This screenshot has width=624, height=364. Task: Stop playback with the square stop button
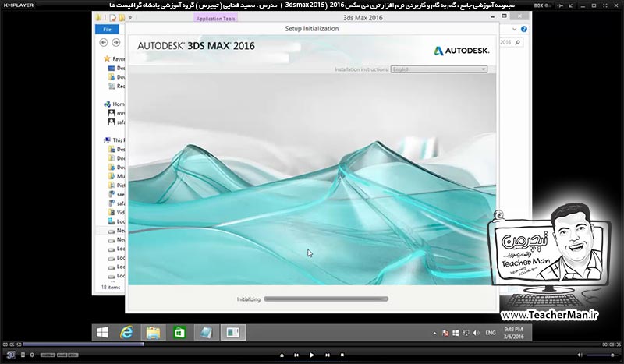coord(342,355)
